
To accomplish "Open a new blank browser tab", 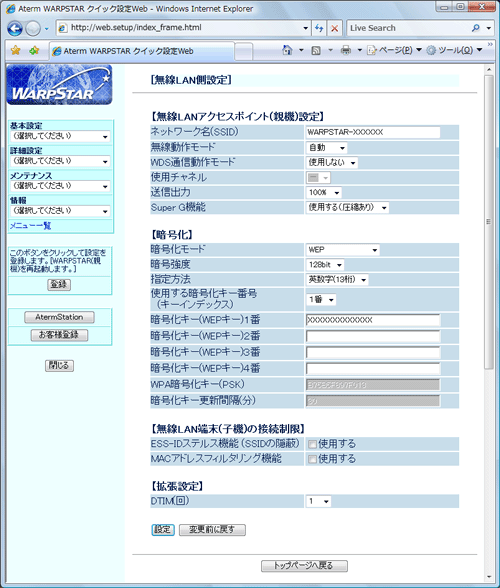I will pos(243,51).
